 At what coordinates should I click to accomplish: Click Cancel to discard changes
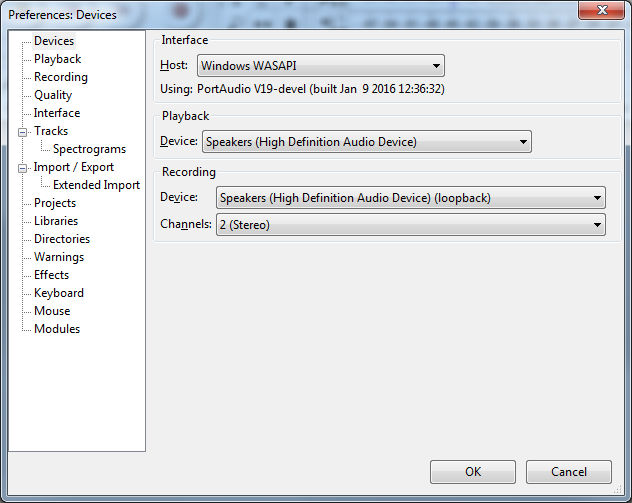point(569,472)
